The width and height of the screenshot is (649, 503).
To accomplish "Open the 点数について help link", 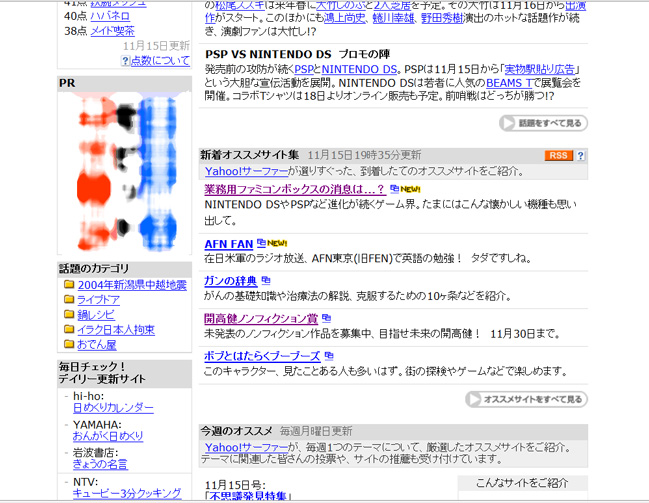I will point(160,61).
